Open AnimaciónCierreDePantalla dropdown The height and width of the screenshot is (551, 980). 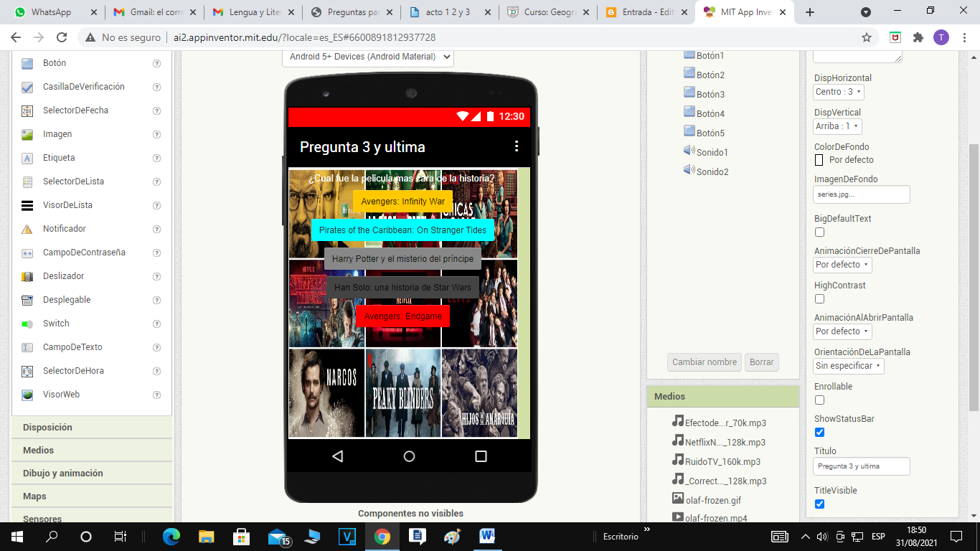point(843,265)
